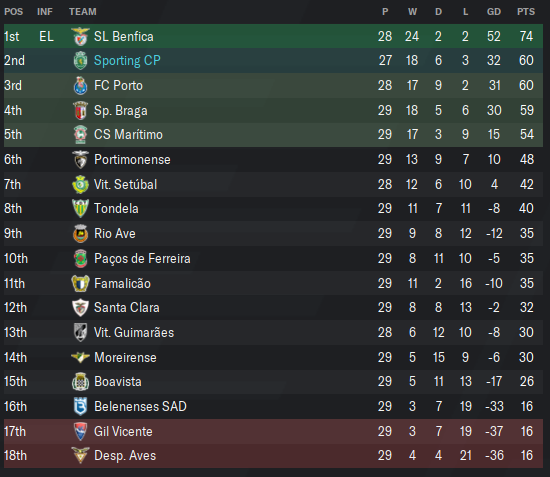Screen dimensions: 550x477
Task: Click the Portimonense crest icon
Action: click(80, 160)
